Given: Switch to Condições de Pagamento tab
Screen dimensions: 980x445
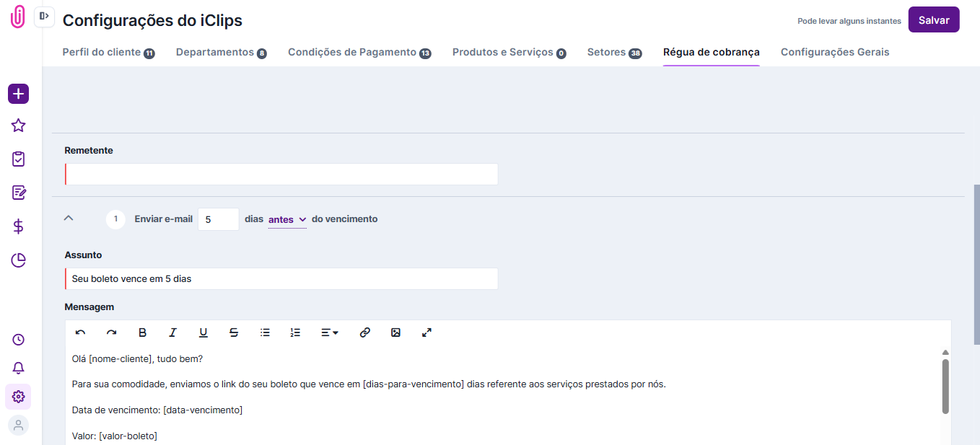Looking at the screenshot, I should tap(359, 53).
